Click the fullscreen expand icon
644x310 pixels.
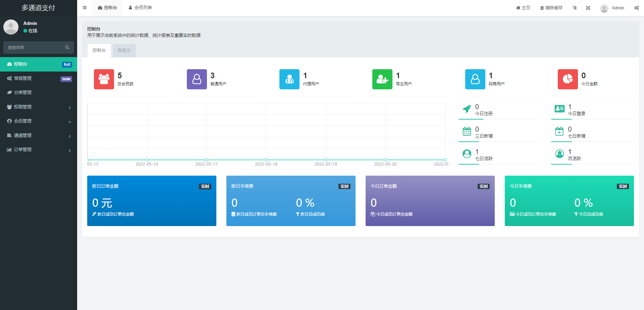588,8
